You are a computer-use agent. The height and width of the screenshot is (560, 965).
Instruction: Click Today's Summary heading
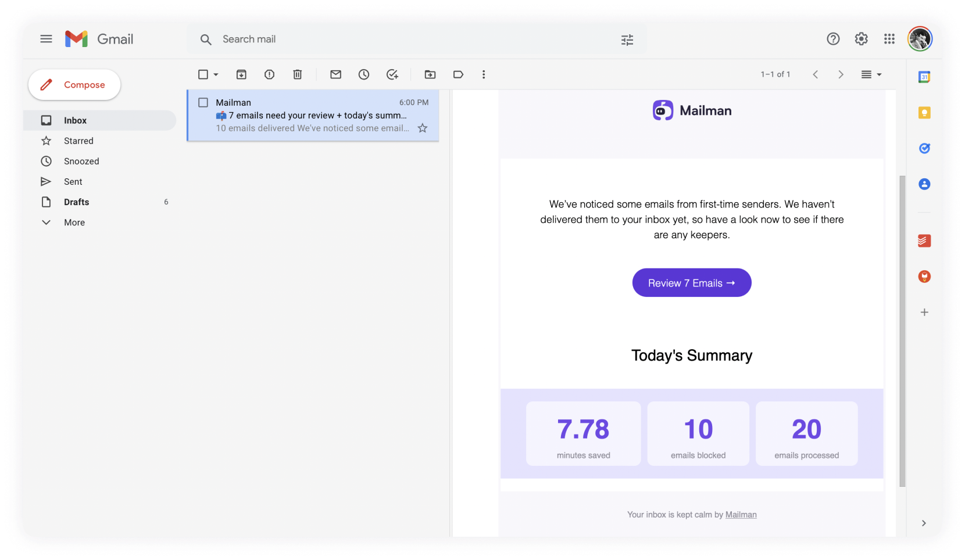(x=692, y=356)
